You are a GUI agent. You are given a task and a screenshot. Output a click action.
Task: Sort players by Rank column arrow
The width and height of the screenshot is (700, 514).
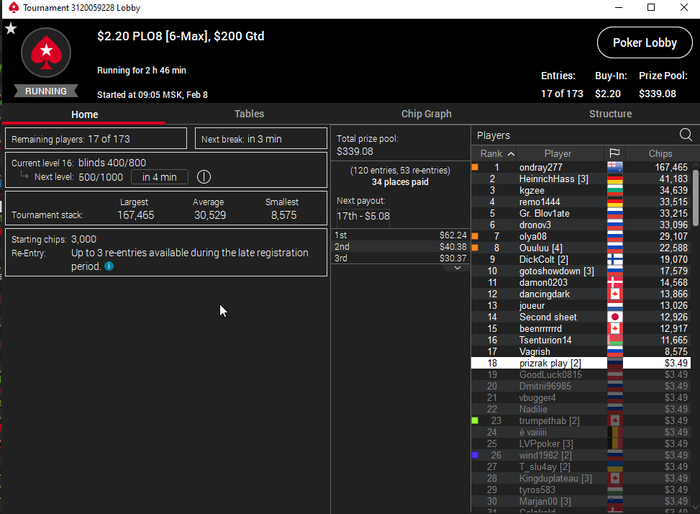[511, 154]
